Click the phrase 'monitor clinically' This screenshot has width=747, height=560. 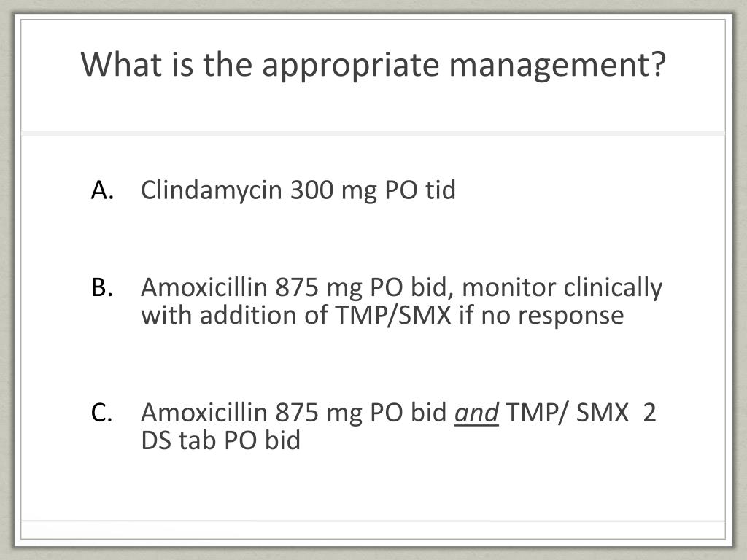coord(562,288)
